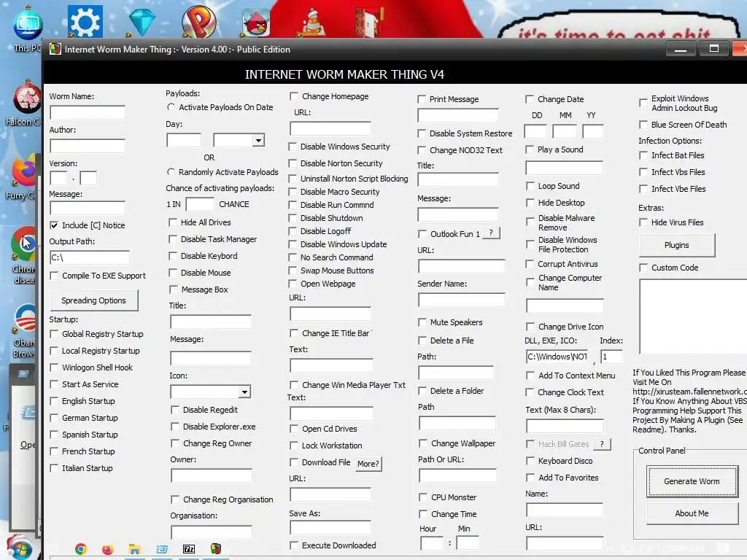The image size is (747, 560).
Task: Expand the payload date month dropdown
Action: tap(258, 140)
